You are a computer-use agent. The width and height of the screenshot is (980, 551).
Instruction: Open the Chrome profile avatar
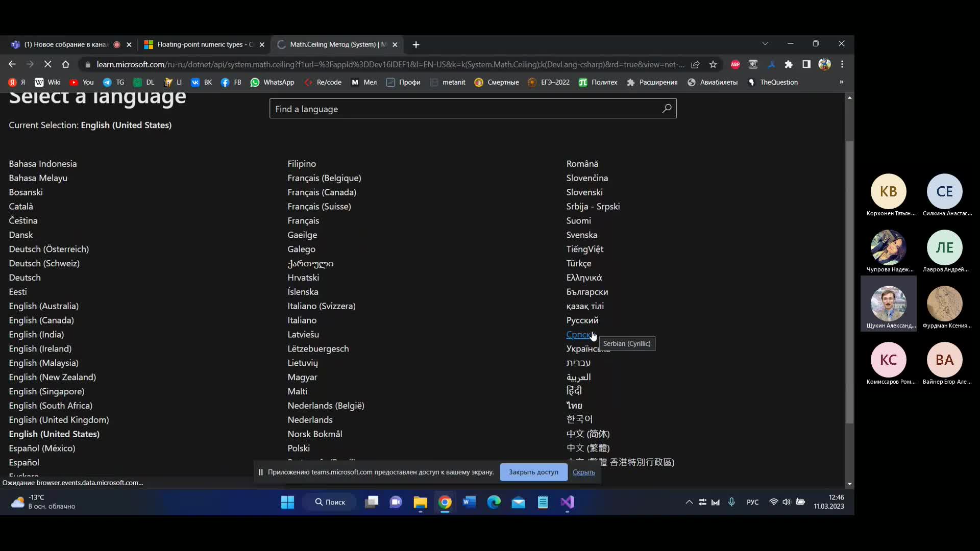(824, 64)
